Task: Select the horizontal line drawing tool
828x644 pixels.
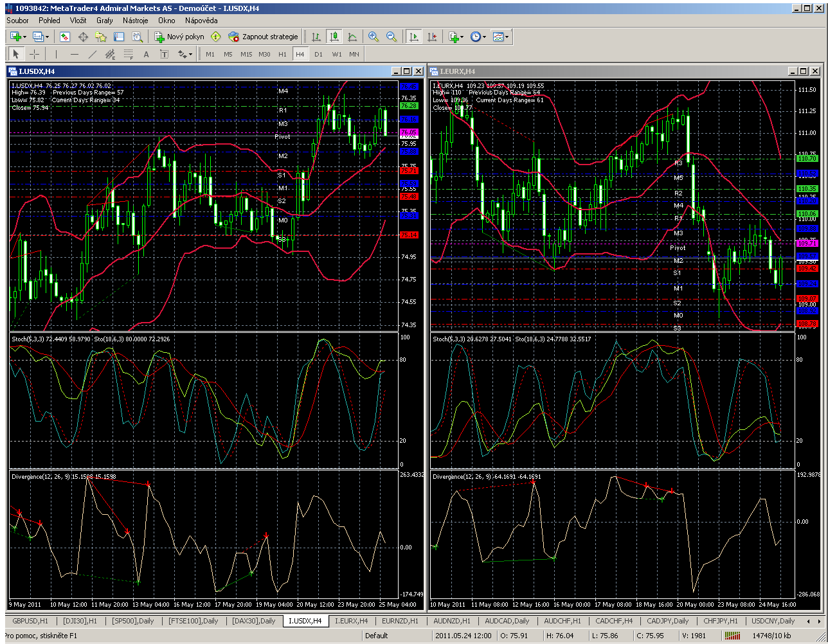Action: click(74, 54)
